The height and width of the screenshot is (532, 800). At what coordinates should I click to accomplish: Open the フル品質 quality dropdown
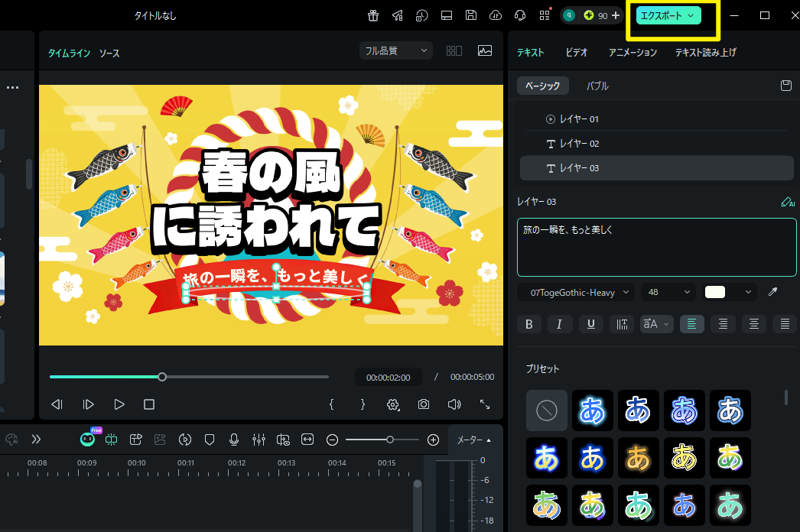[x=395, y=50]
